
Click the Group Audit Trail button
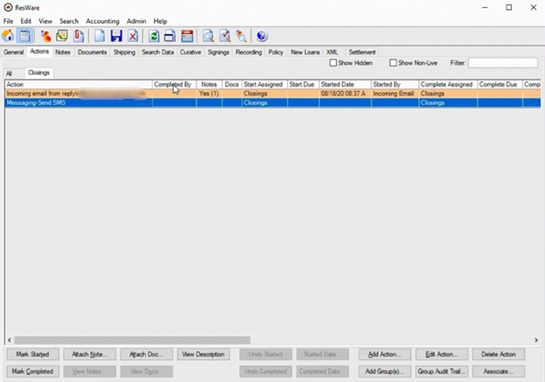(x=441, y=371)
